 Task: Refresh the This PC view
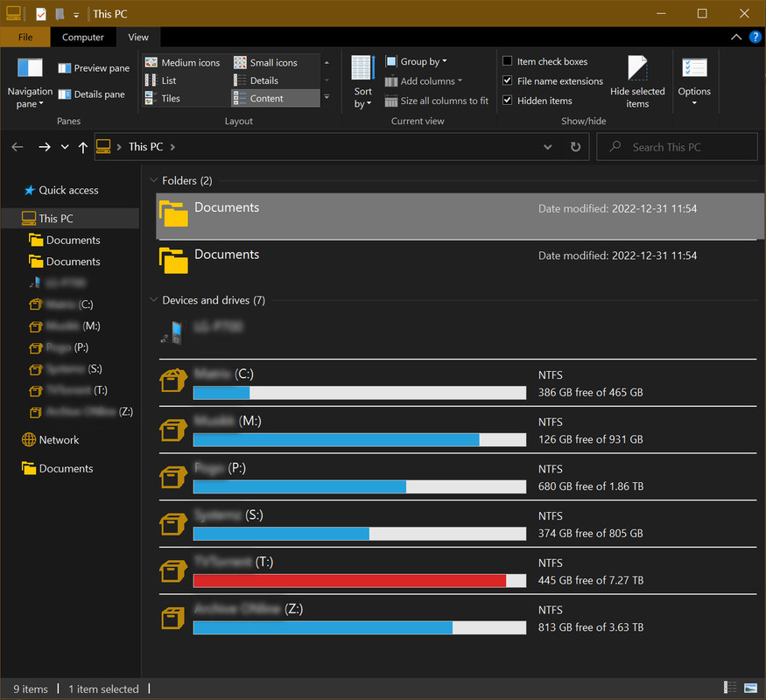[575, 147]
